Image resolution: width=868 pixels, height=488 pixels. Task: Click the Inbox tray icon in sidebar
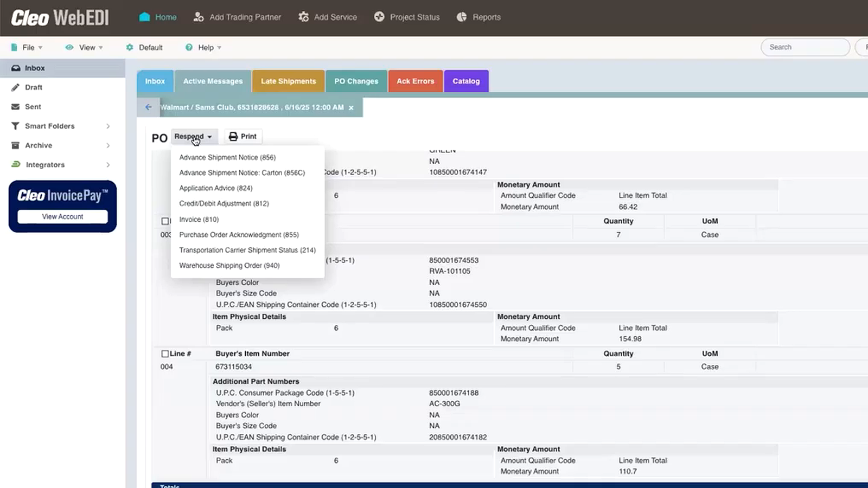16,68
